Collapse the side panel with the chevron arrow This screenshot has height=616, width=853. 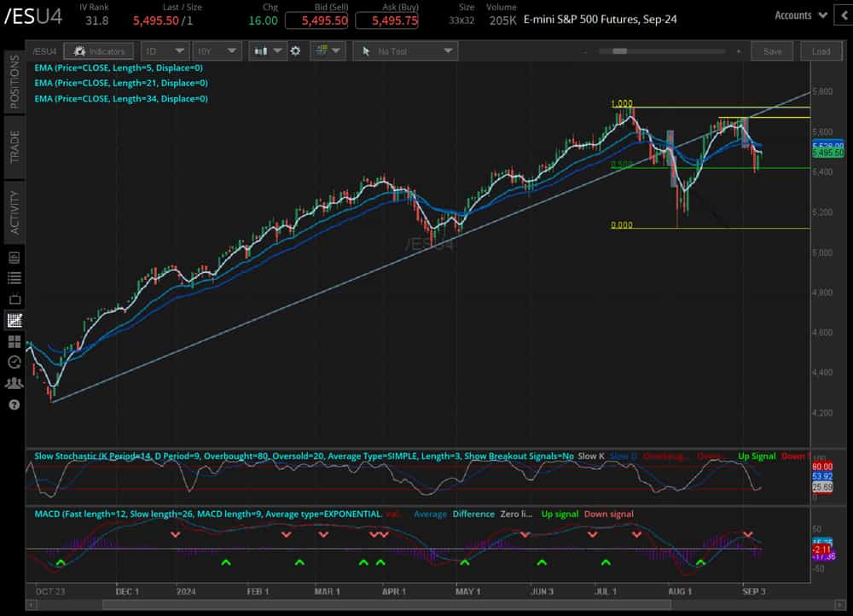pyautogui.click(x=844, y=15)
